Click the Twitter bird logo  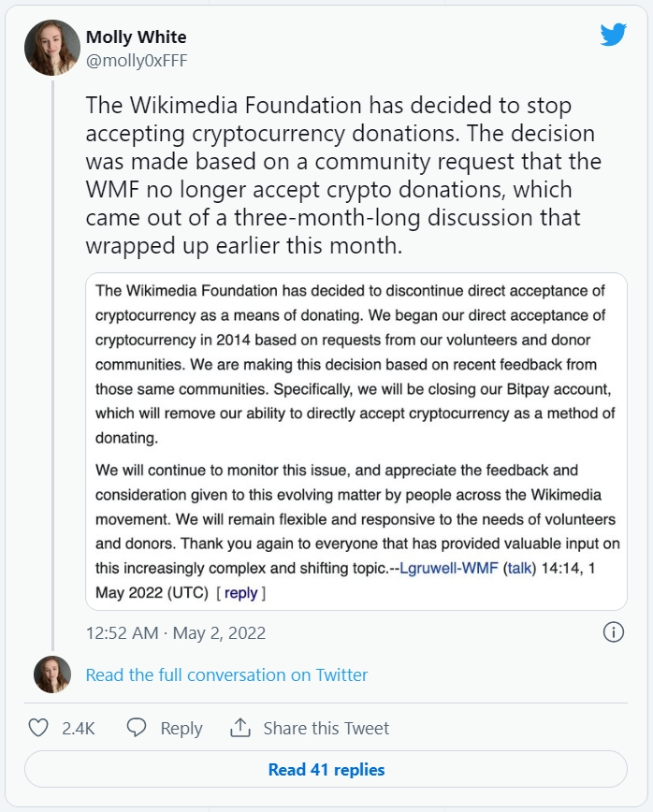613,35
